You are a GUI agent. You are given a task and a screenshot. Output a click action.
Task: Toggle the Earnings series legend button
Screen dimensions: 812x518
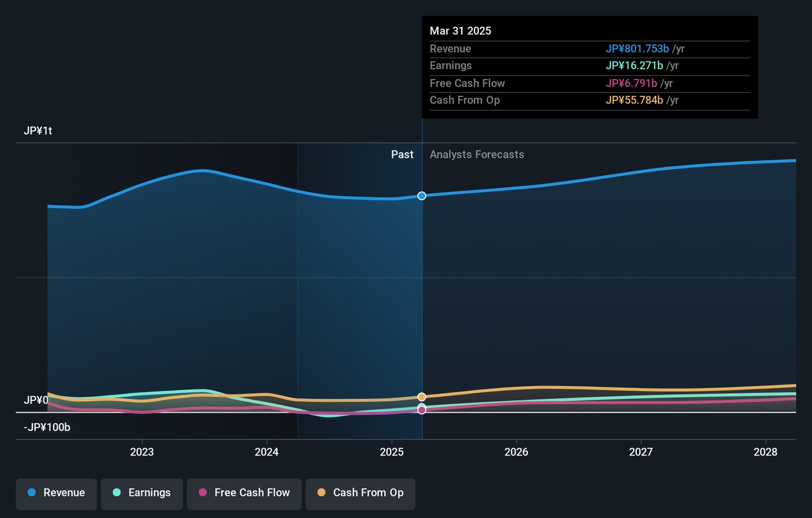click(142, 494)
